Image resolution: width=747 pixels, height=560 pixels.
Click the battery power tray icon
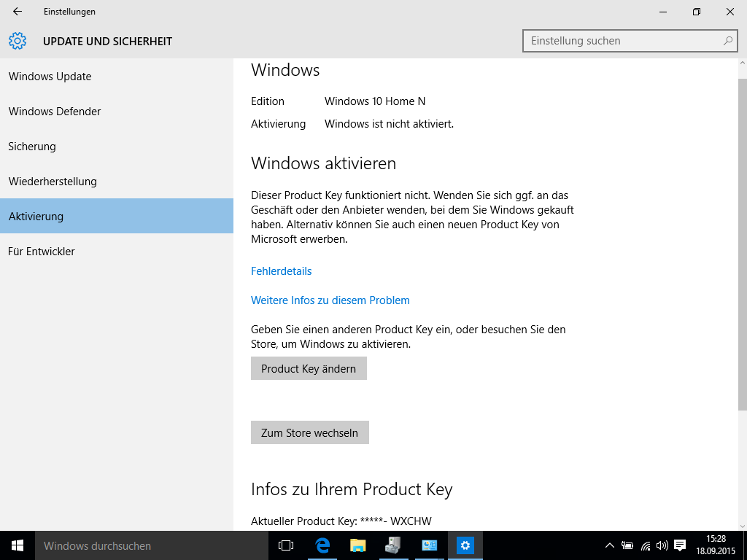(x=627, y=545)
